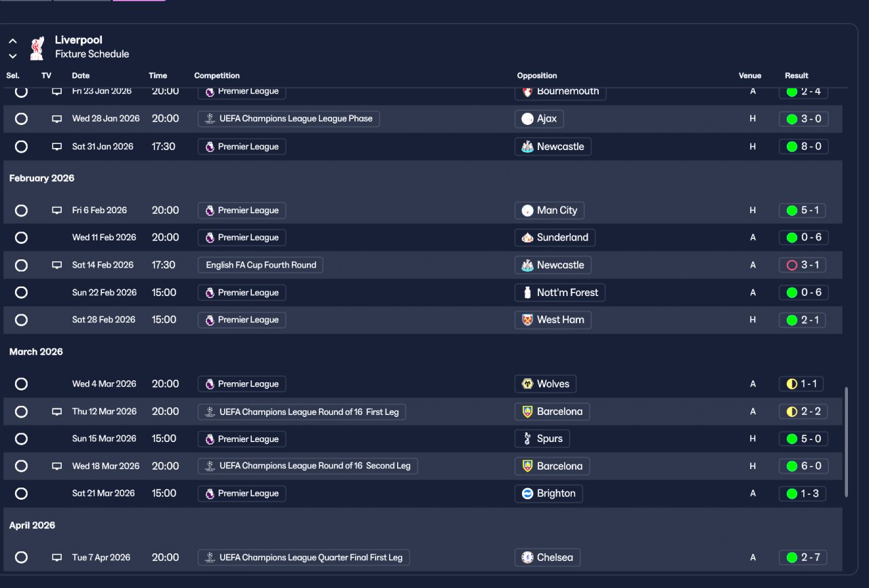Click the up chevron beside the Liverpool crest
The width and height of the screenshot is (869, 588).
[x=13, y=41]
